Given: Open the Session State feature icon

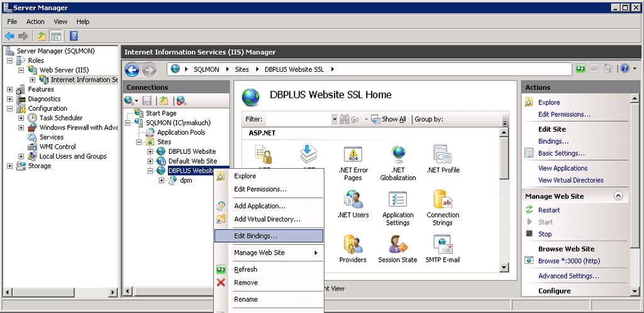Looking at the screenshot, I should [397, 244].
